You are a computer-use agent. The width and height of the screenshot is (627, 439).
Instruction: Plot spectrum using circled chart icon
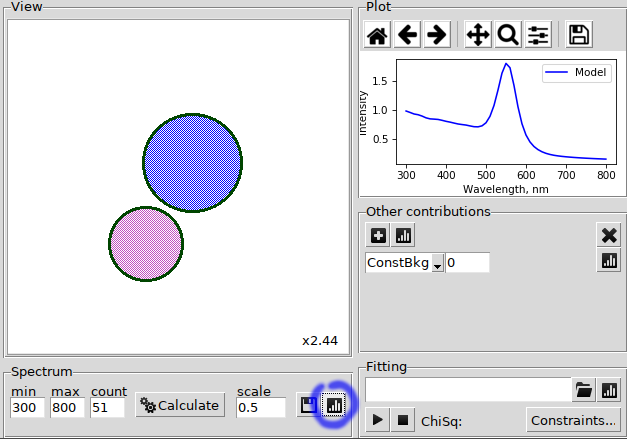tap(334, 405)
